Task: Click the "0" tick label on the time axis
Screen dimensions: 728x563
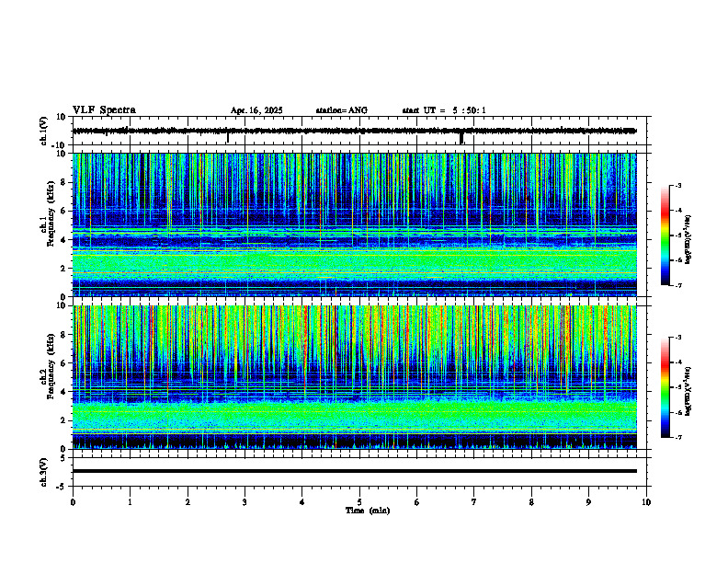Action: click(x=73, y=502)
